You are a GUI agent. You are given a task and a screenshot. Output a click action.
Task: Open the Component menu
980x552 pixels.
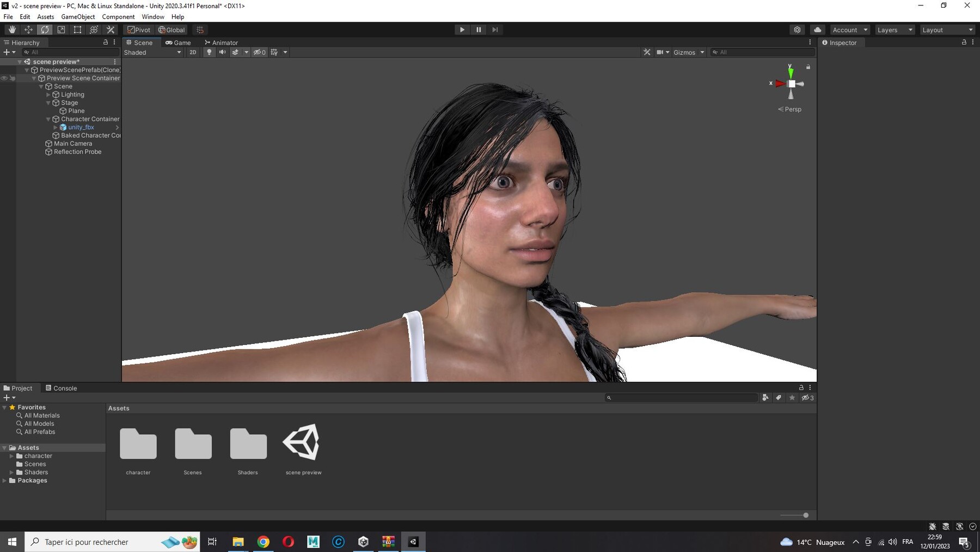tap(118, 17)
